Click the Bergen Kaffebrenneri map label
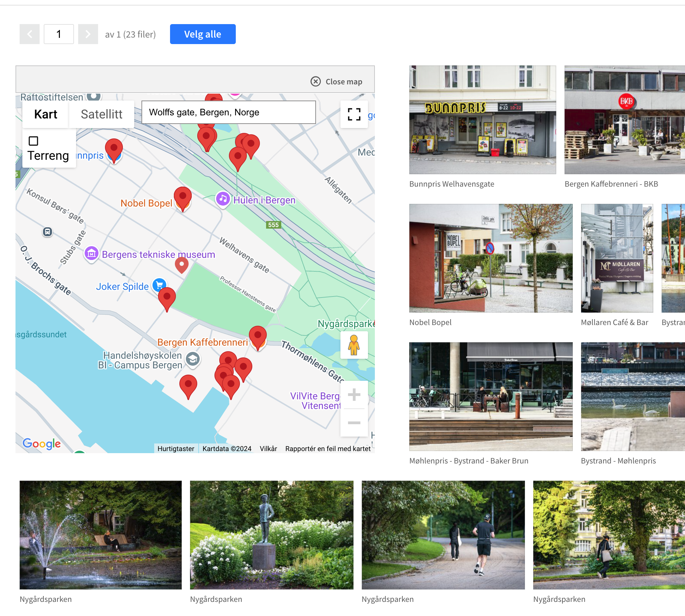685x616 pixels. [x=202, y=342]
